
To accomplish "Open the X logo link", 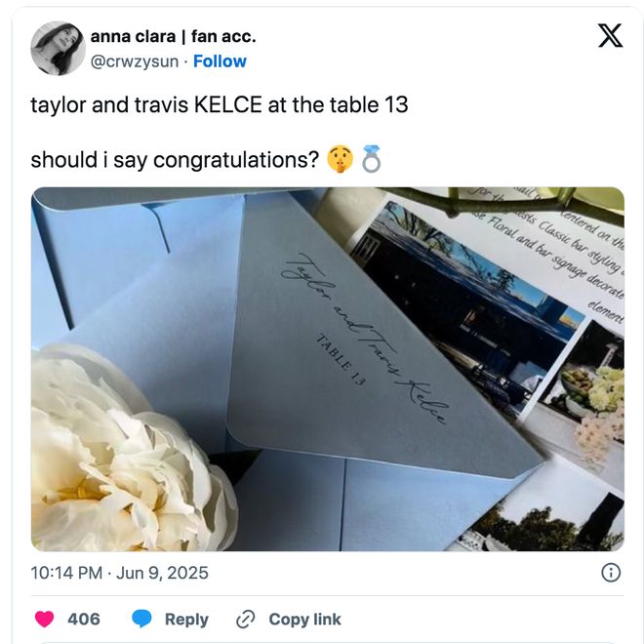I will tap(610, 36).
